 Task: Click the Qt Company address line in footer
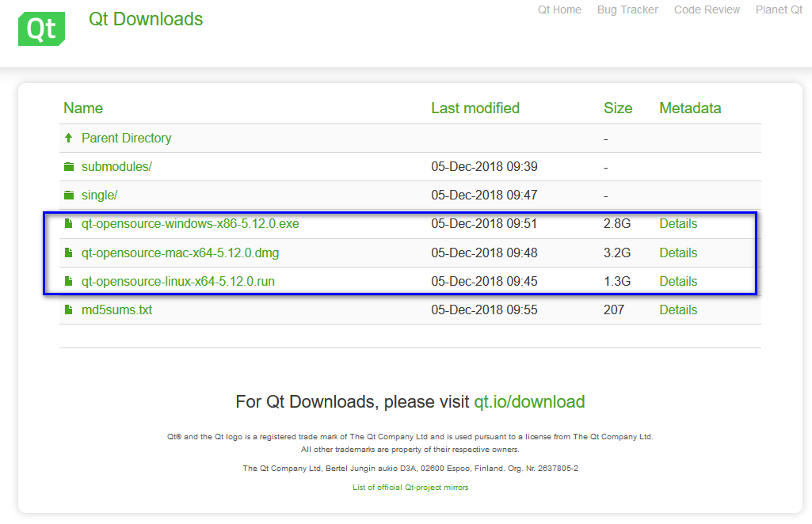coord(410,468)
